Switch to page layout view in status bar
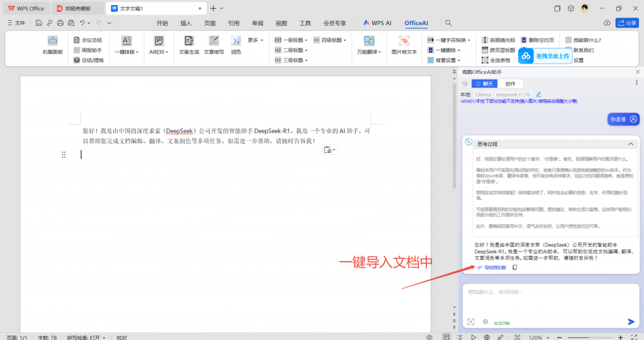The height and width of the screenshot is (340, 644). (447, 337)
